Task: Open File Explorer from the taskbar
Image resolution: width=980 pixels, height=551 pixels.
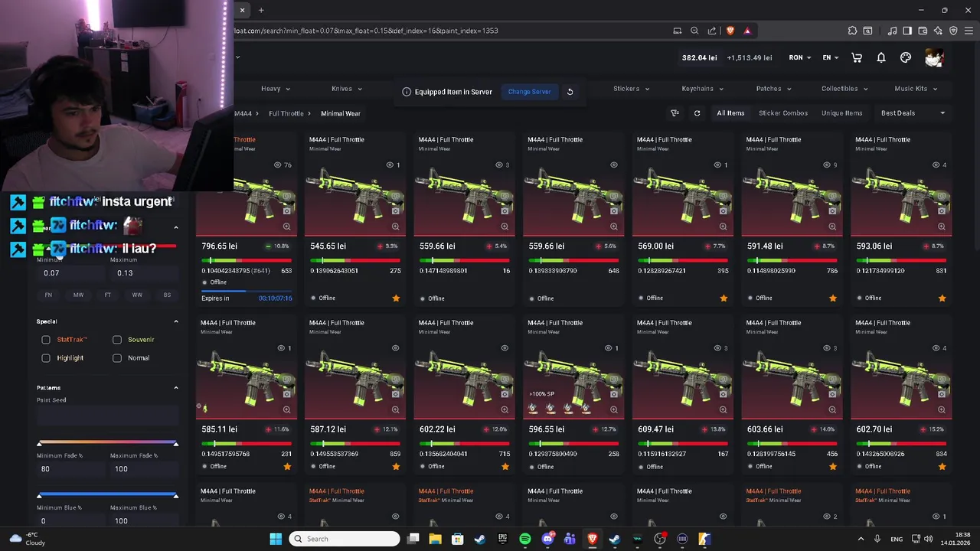Action: point(435,539)
